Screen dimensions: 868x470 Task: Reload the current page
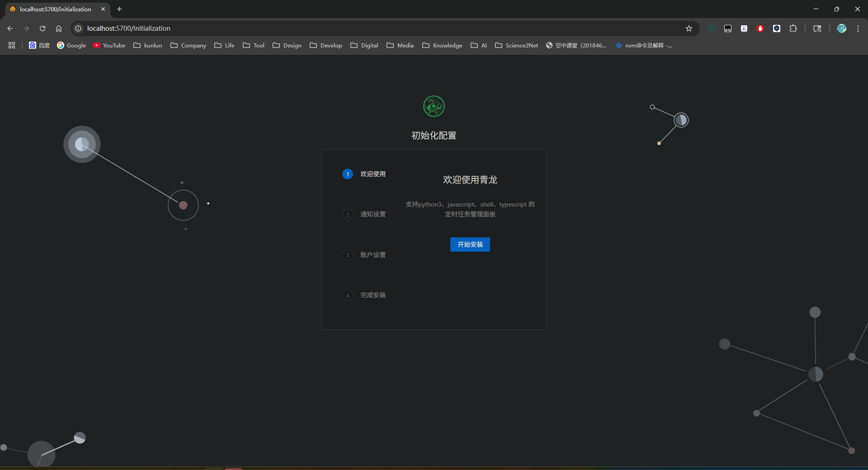tap(42, 28)
